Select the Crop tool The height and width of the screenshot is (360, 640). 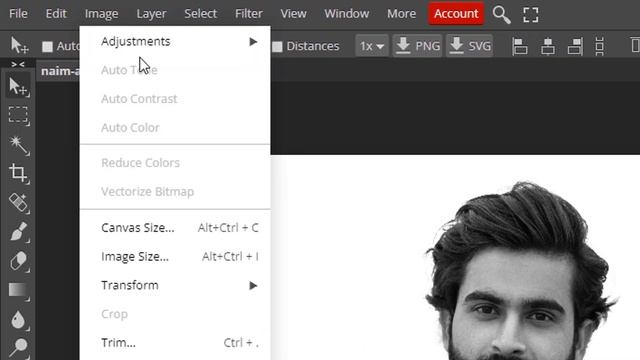pos(18,173)
